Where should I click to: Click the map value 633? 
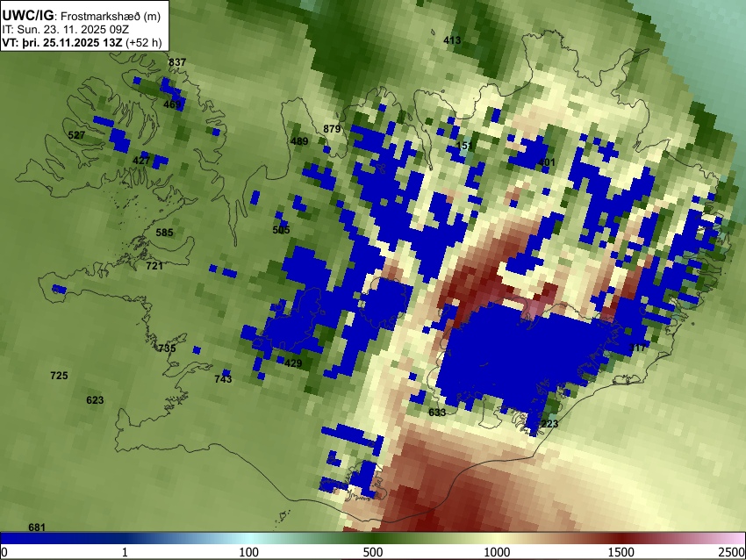pyautogui.click(x=437, y=412)
